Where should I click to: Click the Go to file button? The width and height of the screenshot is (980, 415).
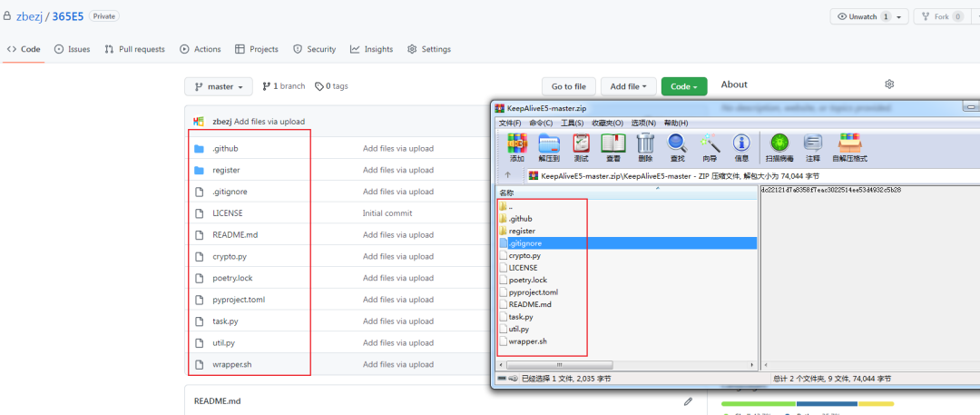coord(569,86)
